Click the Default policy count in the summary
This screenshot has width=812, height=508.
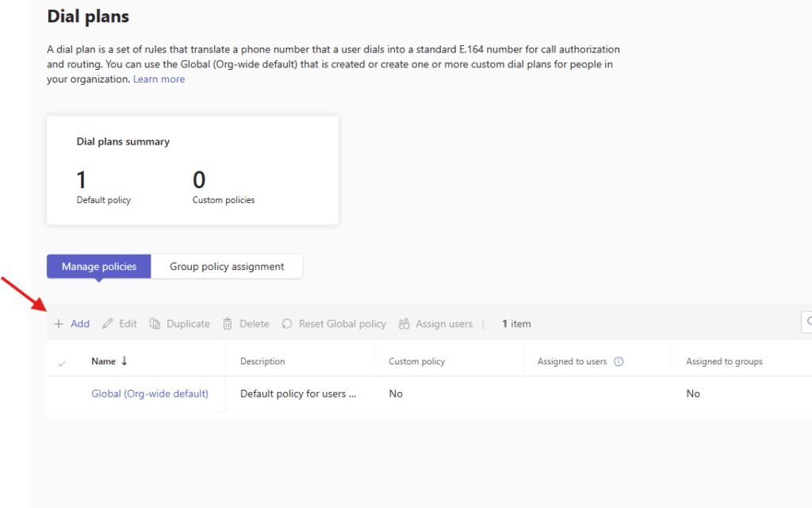82,180
